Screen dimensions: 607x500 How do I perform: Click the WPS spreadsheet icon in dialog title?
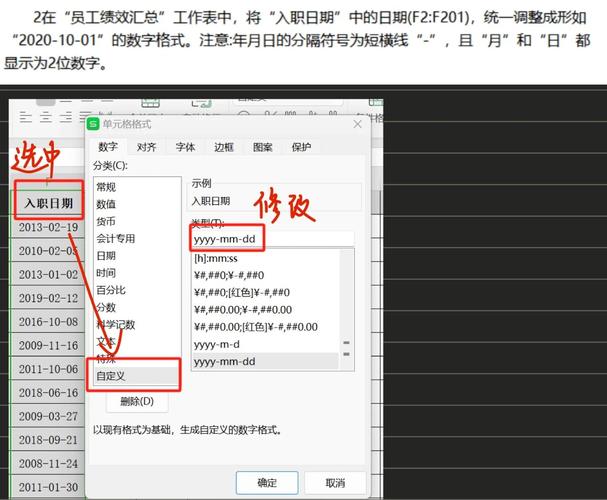tap(93, 124)
